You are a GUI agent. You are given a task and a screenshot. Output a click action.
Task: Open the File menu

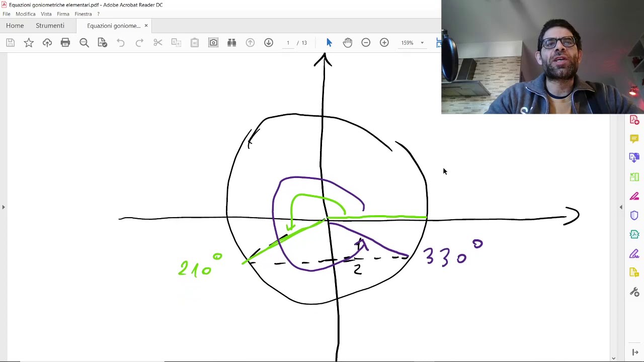(x=7, y=14)
